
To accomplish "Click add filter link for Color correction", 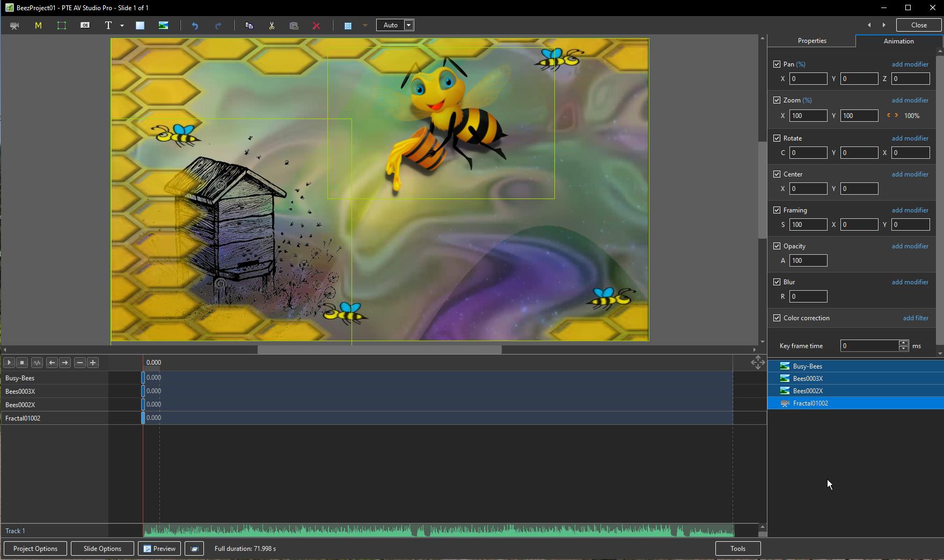I will coord(916,318).
